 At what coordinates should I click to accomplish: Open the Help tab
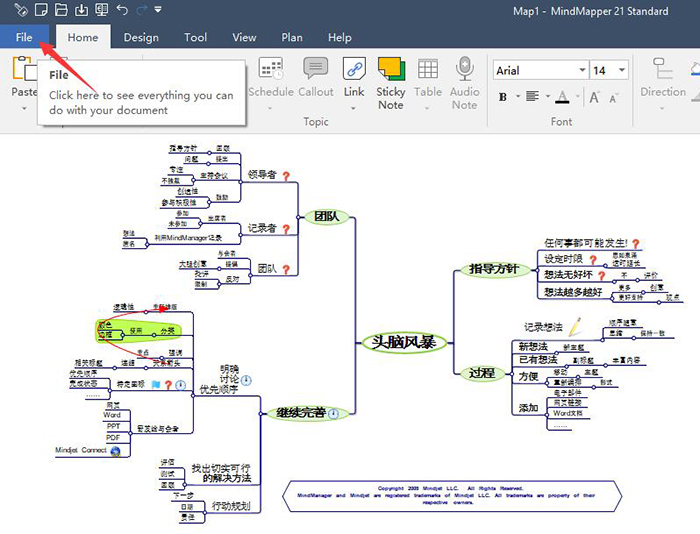(x=340, y=38)
